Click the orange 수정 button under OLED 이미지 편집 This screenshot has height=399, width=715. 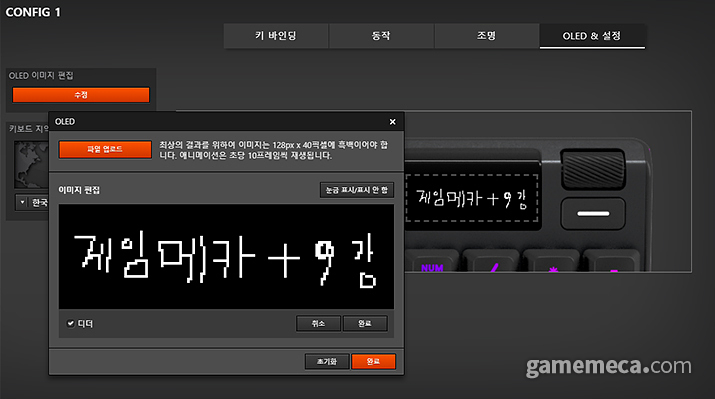tap(81, 95)
